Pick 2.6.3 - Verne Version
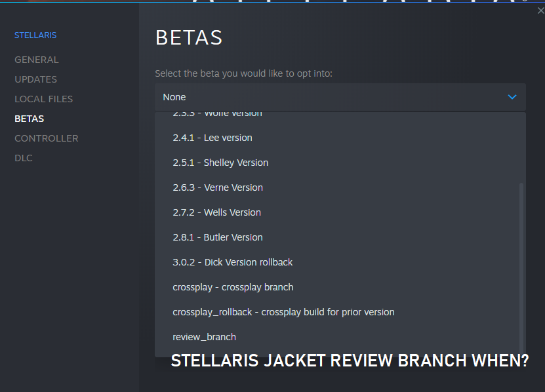The height and width of the screenshot is (392, 545). coord(340,187)
